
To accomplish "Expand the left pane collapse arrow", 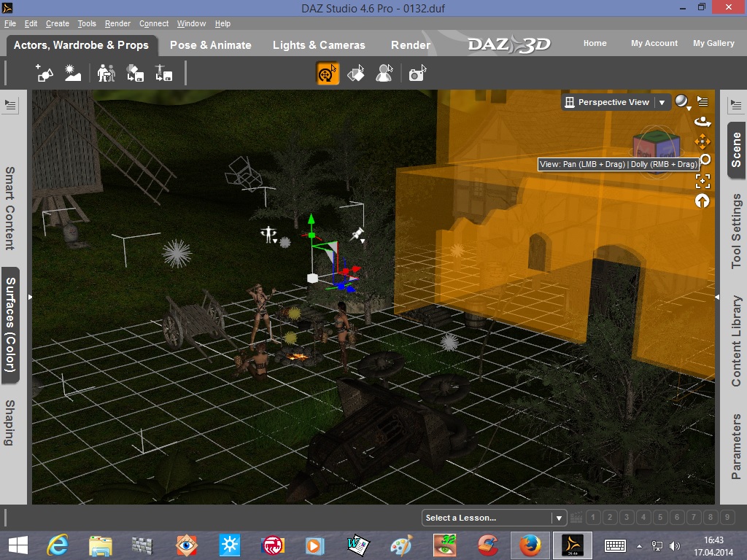I will click(x=30, y=297).
